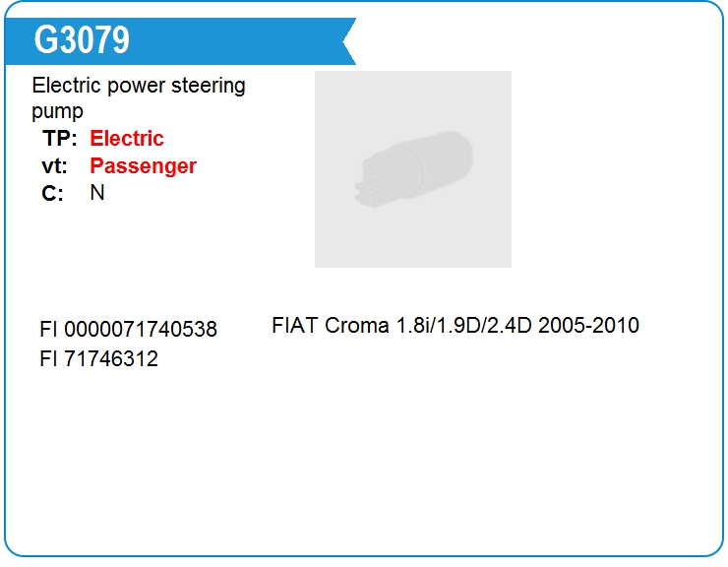Click the word pump in description
The width and height of the screenshot is (728, 567).
click(57, 111)
